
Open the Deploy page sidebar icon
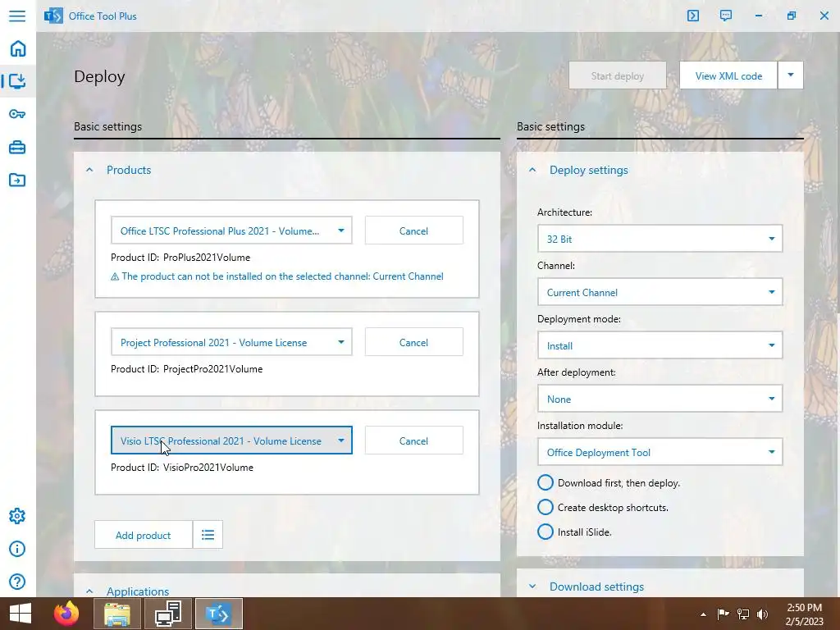17,81
